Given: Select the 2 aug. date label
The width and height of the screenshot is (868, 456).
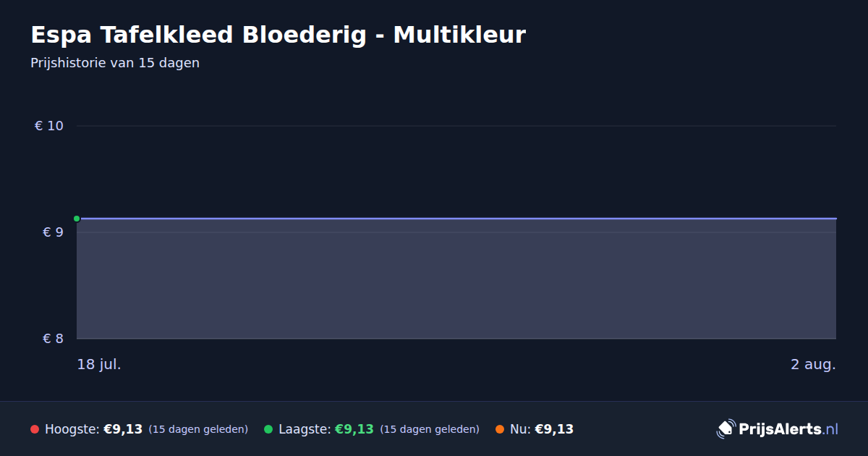Looking at the screenshot, I should 813,364.
